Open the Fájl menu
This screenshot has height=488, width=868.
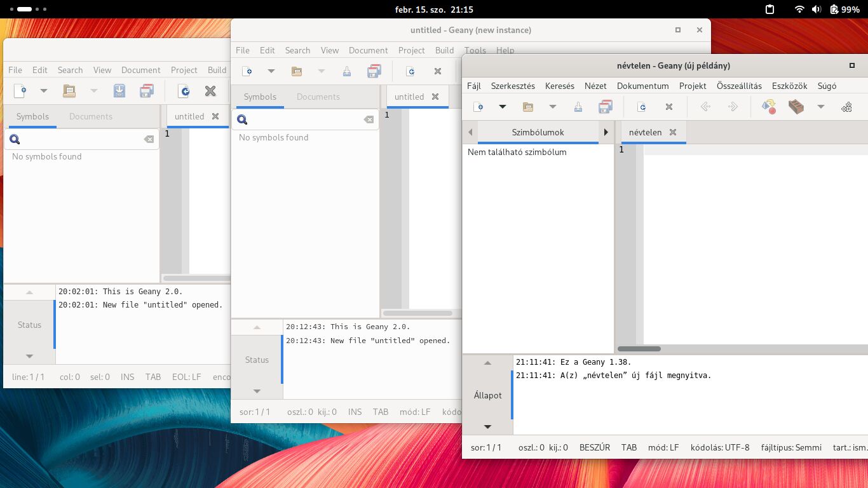(474, 86)
